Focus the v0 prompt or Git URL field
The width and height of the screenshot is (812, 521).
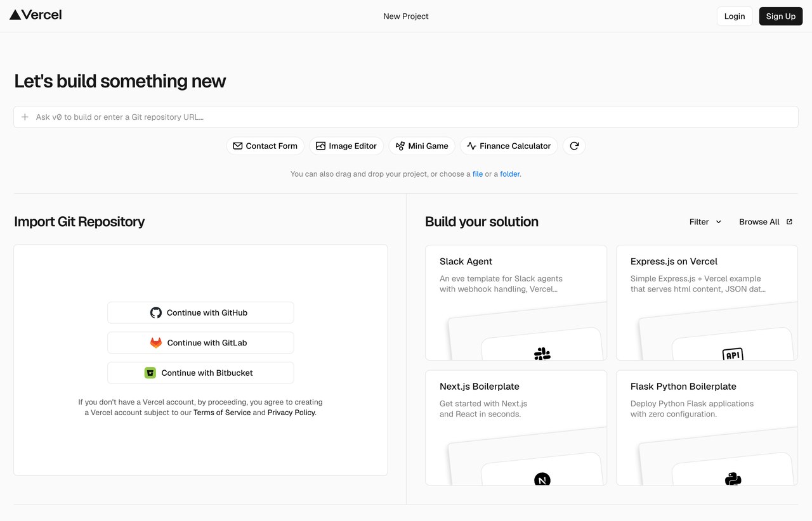[406, 117]
